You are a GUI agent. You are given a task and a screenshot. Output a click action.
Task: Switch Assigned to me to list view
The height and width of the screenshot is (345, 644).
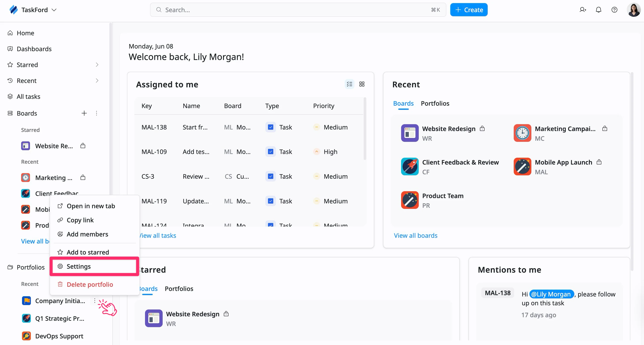pos(349,84)
